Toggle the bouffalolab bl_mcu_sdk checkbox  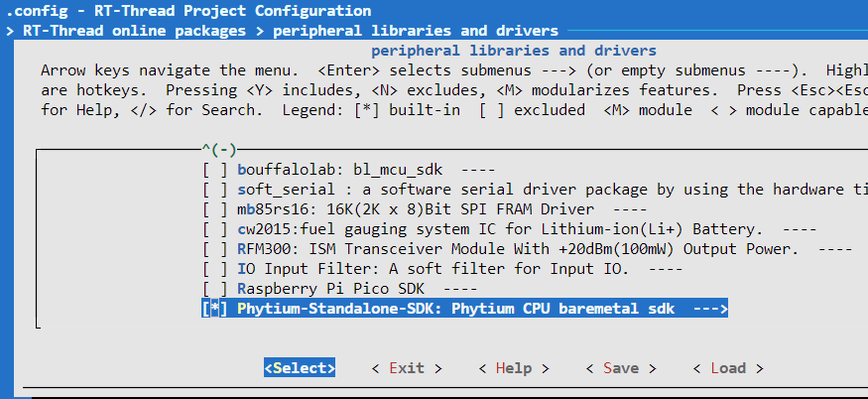pyautogui.click(x=214, y=170)
